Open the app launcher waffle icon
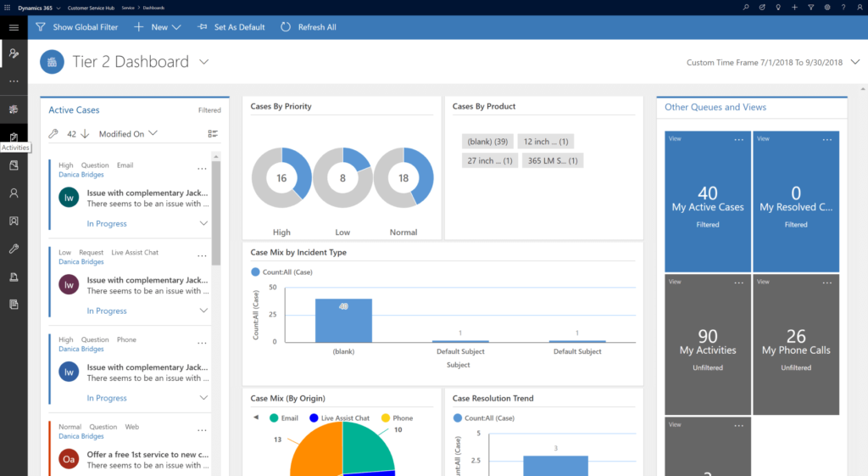868x476 pixels. coord(7,8)
